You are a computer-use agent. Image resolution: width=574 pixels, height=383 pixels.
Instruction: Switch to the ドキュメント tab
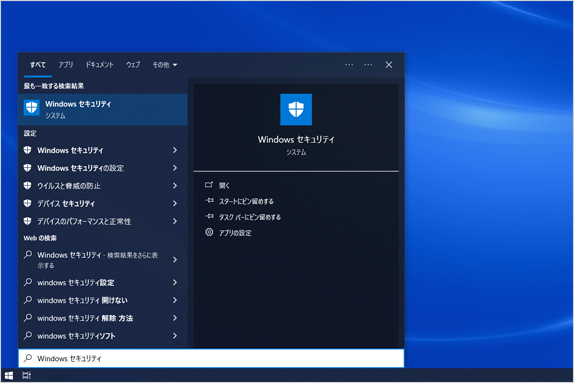pos(100,65)
